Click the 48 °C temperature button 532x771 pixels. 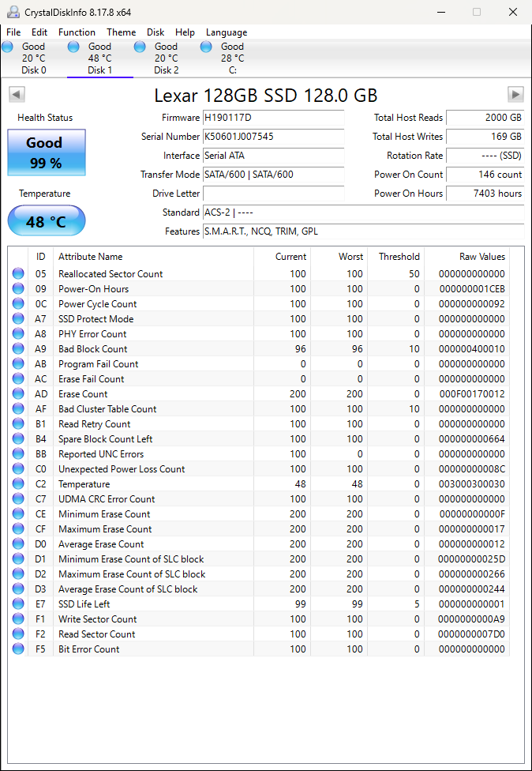(x=46, y=221)
